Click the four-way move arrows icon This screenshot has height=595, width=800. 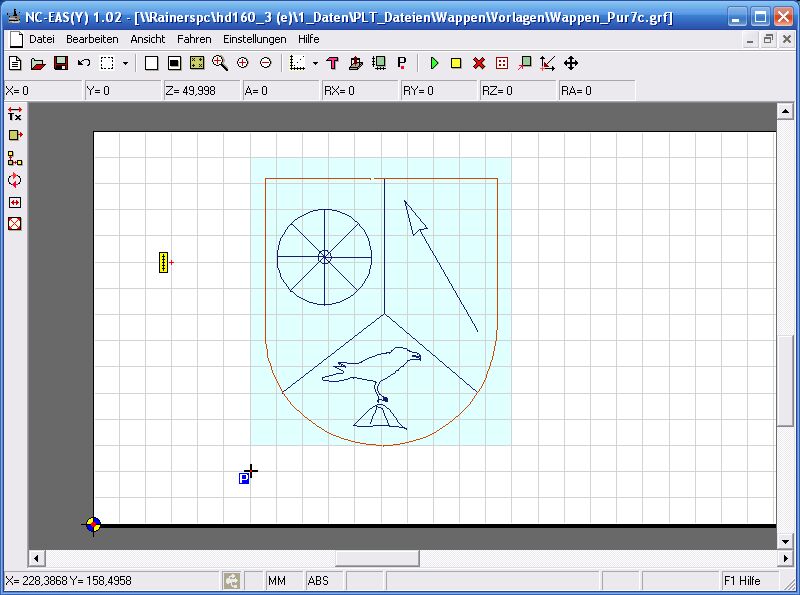pos(571,63)
